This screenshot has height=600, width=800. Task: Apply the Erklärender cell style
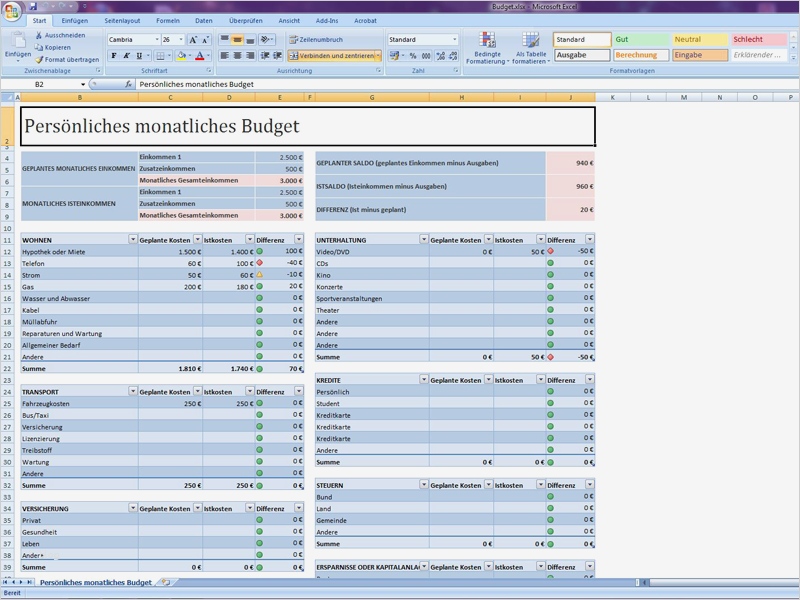pos(759,55)
